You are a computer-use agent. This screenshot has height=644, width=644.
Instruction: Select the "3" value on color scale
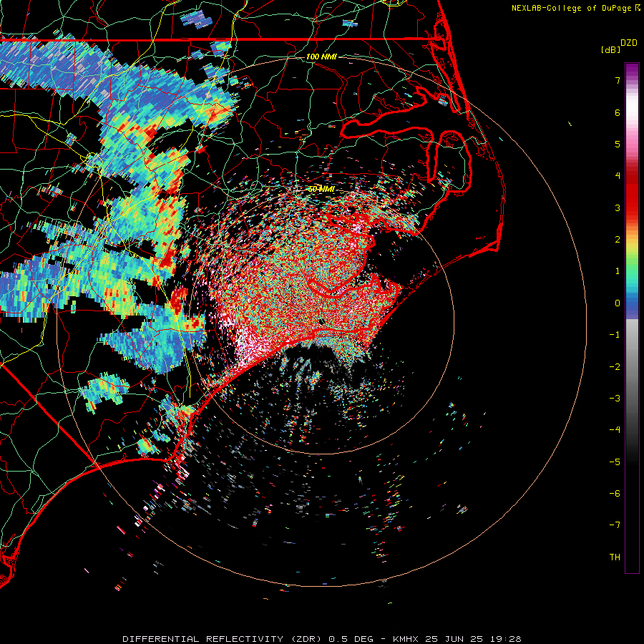pos(618,208)
